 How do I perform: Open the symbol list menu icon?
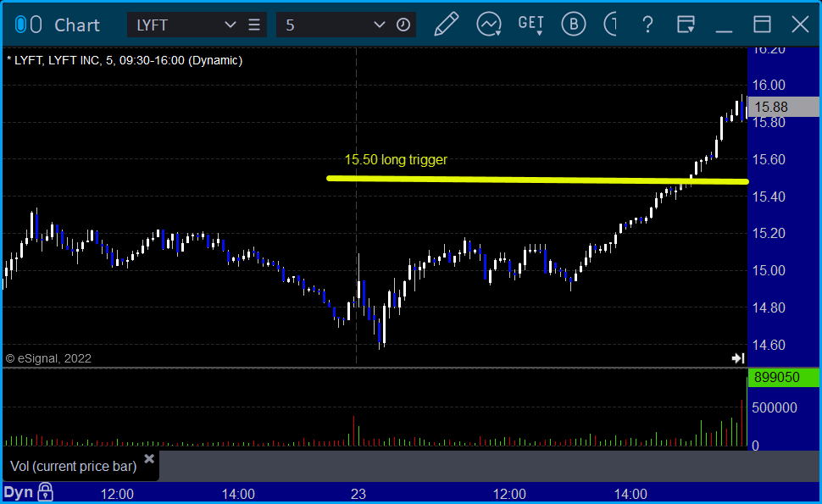click(254, 25)
